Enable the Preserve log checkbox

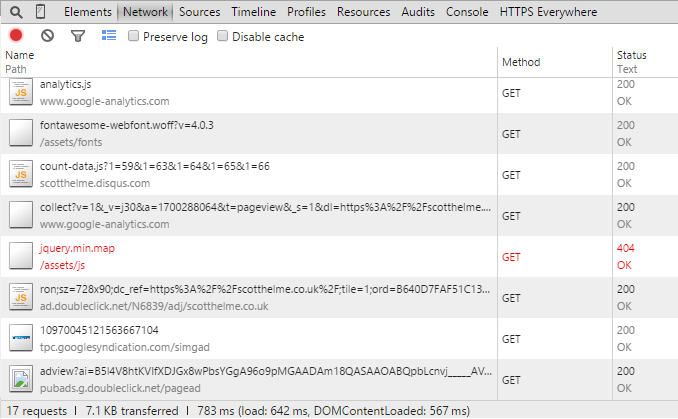coord(134,37)
